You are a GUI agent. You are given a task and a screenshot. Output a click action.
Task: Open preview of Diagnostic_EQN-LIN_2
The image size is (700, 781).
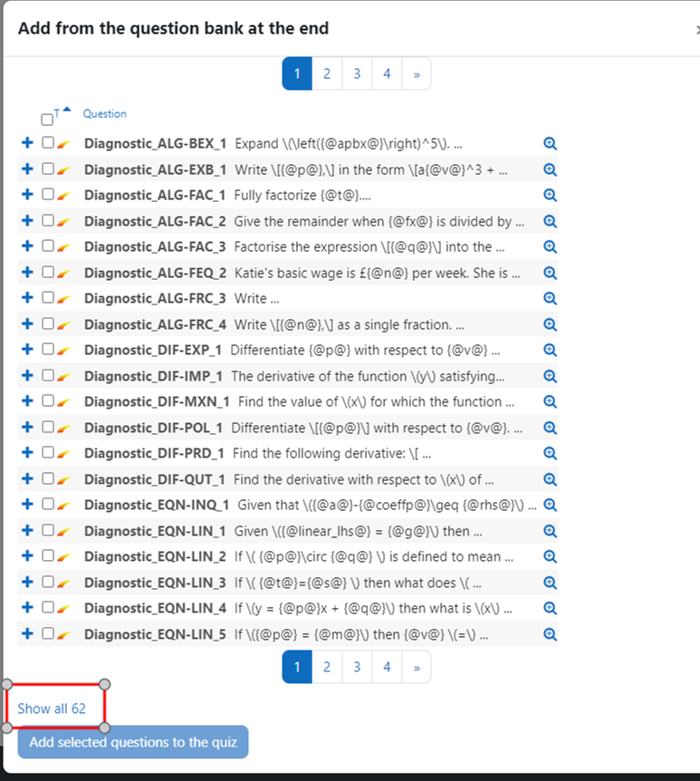coord(550,556)
